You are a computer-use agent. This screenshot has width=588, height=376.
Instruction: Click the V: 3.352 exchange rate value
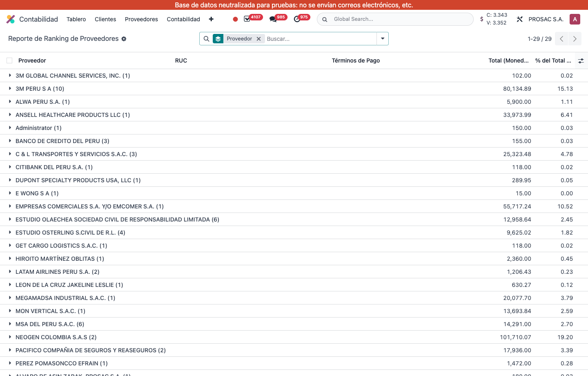[x=497, y=23]
